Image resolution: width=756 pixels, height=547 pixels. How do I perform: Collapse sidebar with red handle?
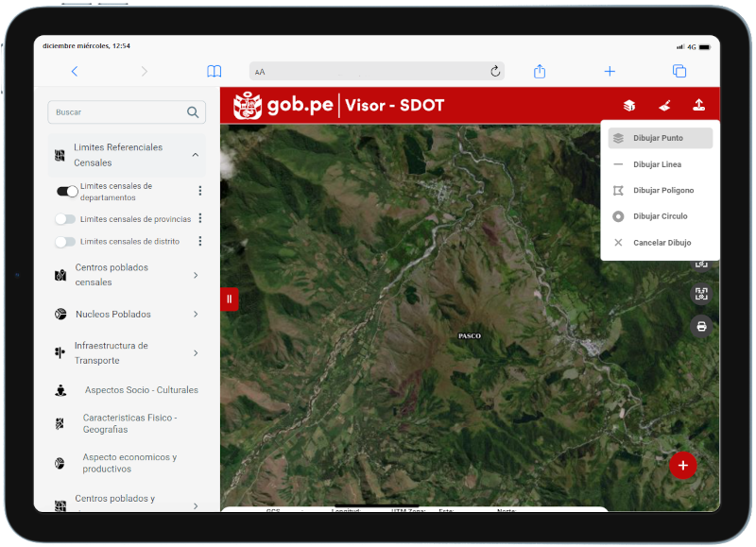(x=229, y=299)
